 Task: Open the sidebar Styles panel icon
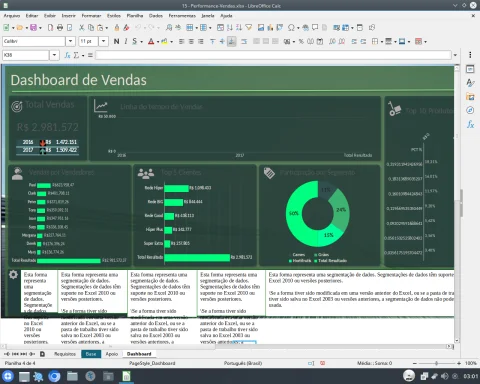[470, 83]
